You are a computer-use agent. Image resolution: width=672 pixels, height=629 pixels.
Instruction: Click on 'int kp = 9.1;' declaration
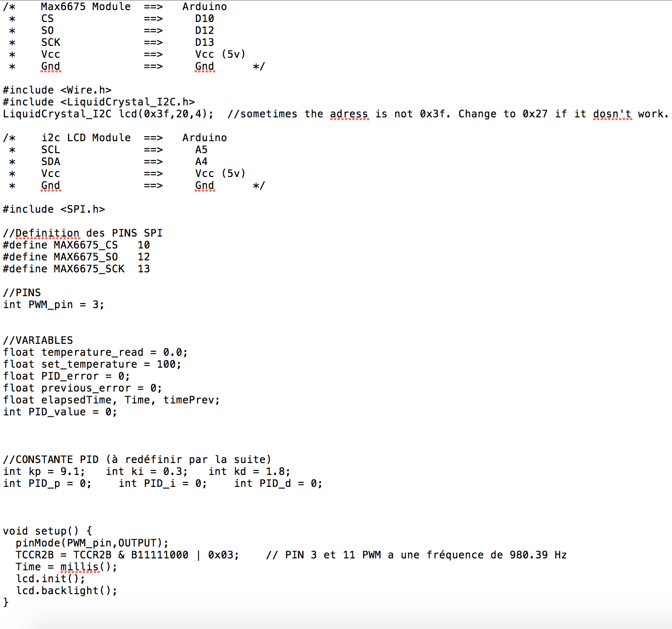click(44, 472)
